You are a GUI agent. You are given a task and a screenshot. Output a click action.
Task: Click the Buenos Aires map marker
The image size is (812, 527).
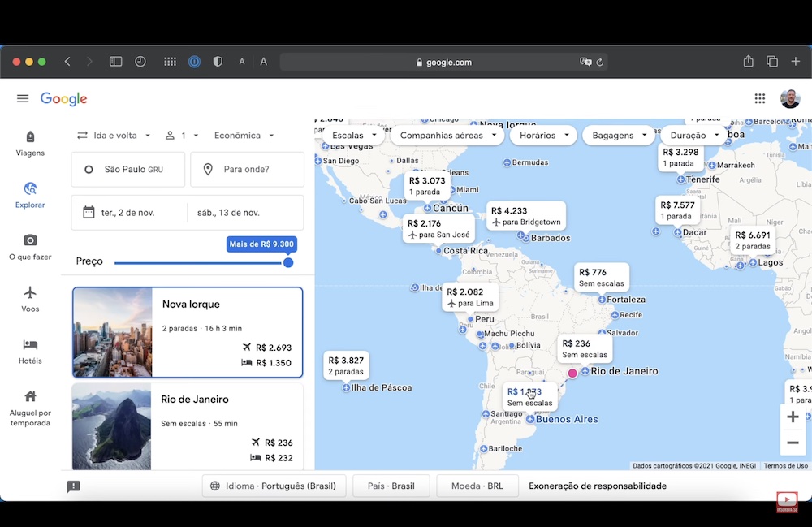530,419
